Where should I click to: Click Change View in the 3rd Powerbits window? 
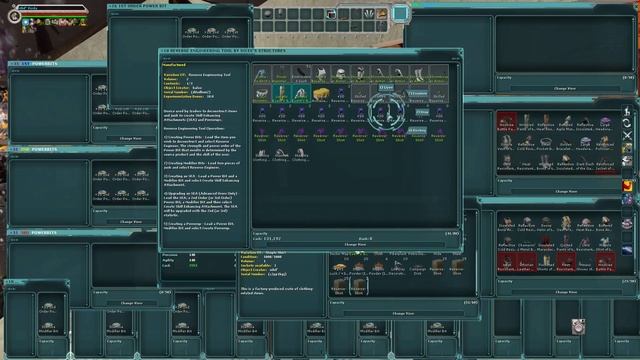tap(131, 303)
